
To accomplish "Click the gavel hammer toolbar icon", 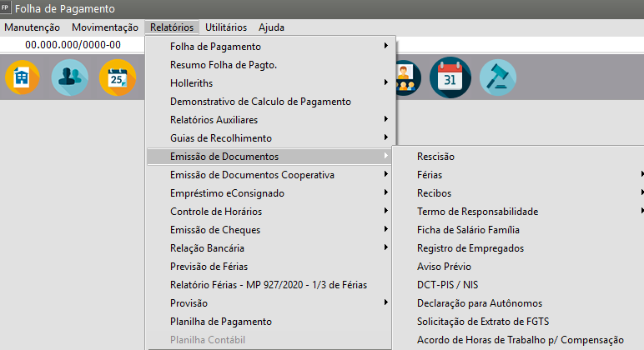I will click(x=498, y=77).
